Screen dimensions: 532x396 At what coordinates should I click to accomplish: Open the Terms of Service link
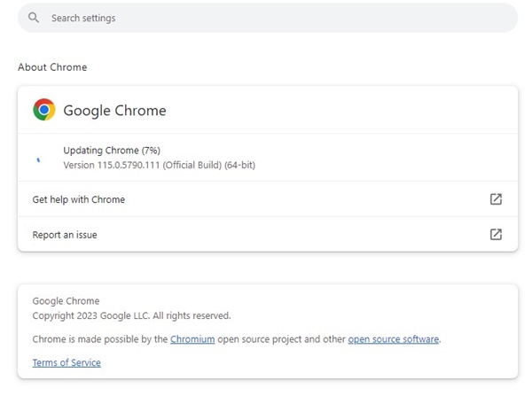point(66,363)
